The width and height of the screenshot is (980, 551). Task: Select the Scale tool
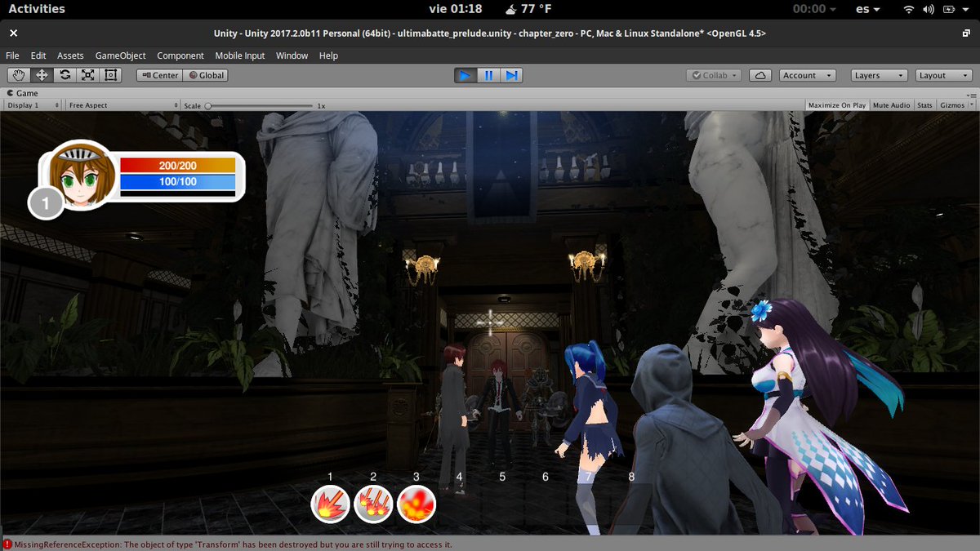pos(87,75)
